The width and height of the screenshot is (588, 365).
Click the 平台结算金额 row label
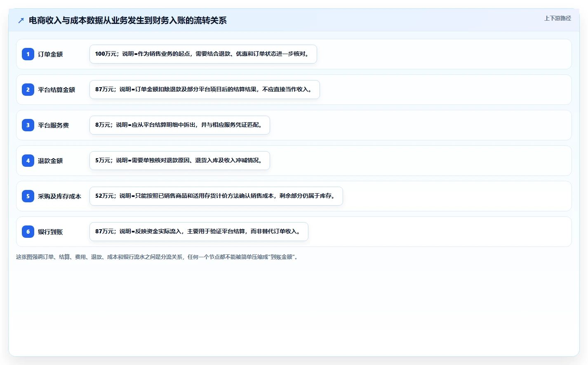[56, 90]
